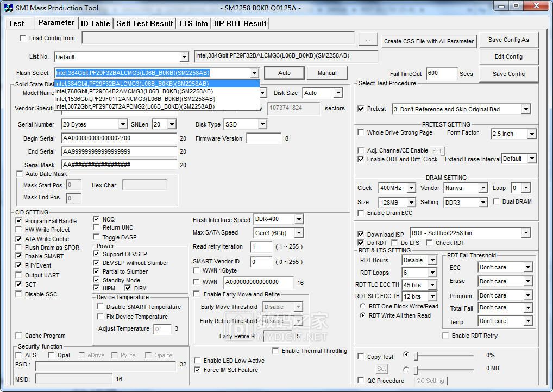Toggle ATA Write Cache checkbox
Screen dimensions: 553x392
pyautogui.click(x=18, y=239)
